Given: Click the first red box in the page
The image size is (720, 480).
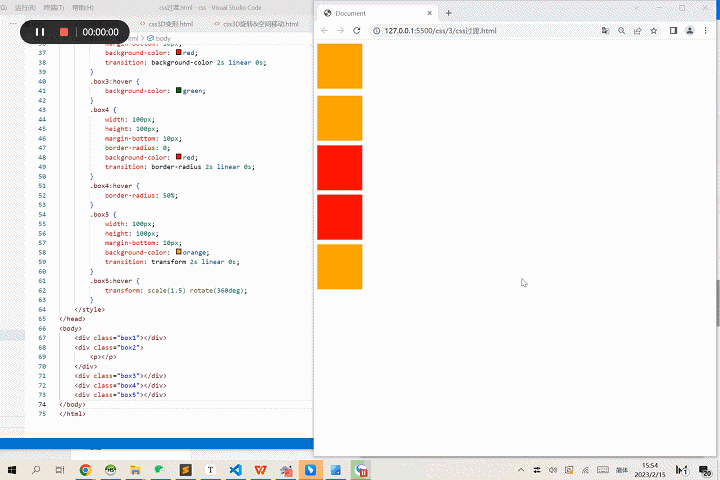Looking at the screenshot, I should point(339,168).
